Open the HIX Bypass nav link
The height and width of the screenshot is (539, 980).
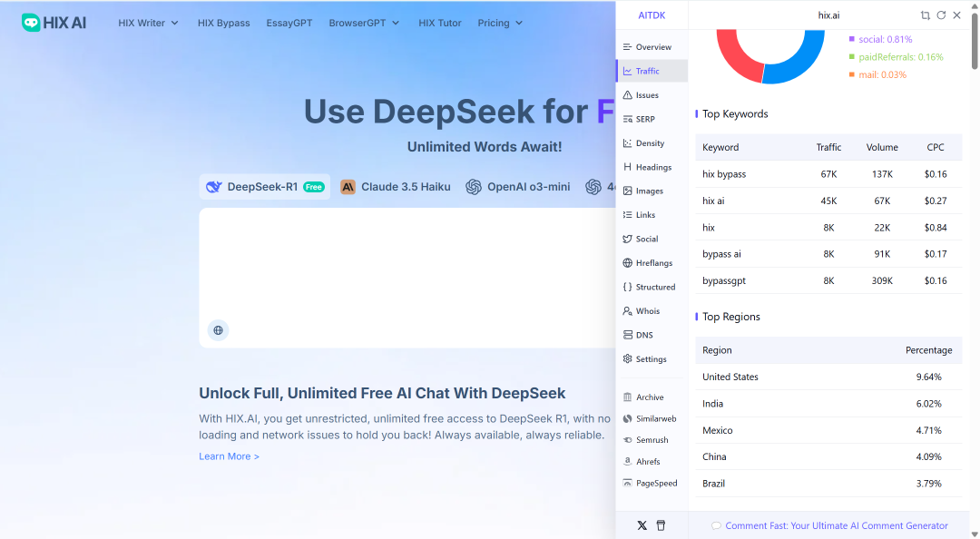[x=224, y=23]
